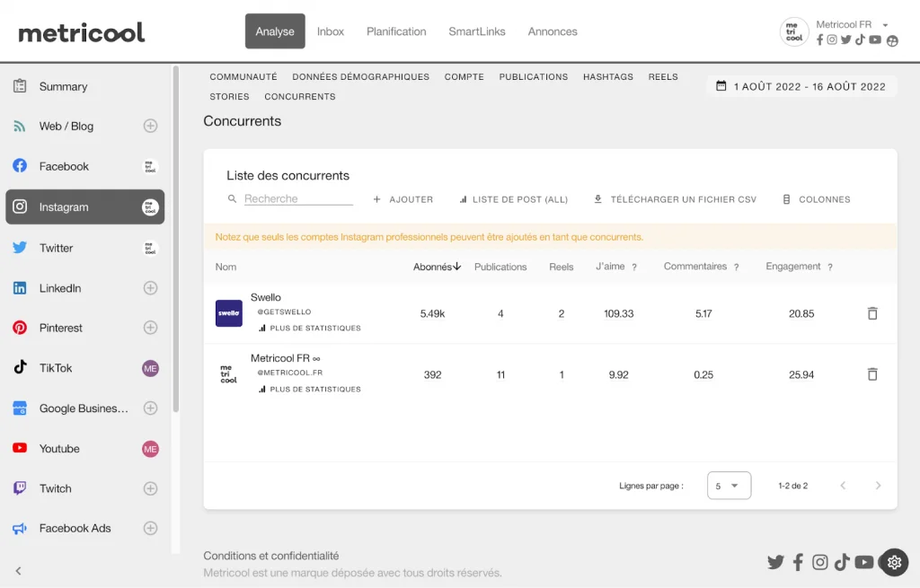Go to next page of competitors
This screenshot has height=588, width=920.
coord(878,486)
